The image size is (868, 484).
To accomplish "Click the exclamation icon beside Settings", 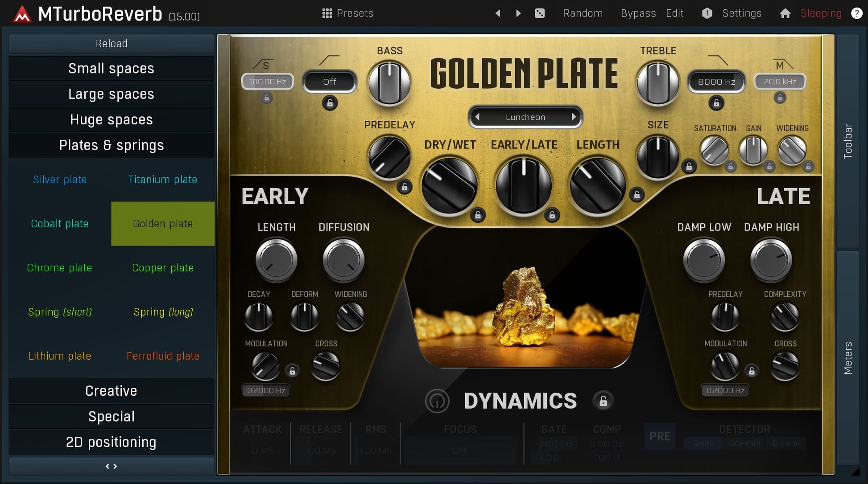I will (707, 13).
